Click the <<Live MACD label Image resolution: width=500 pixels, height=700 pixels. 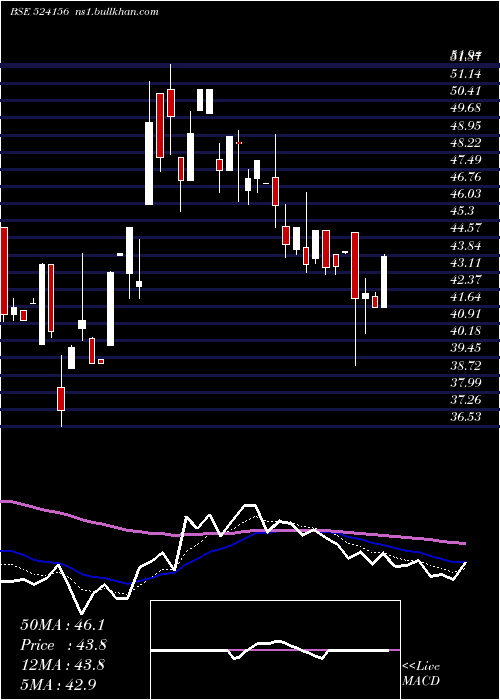pyautogui.click(x=421, y=674)
